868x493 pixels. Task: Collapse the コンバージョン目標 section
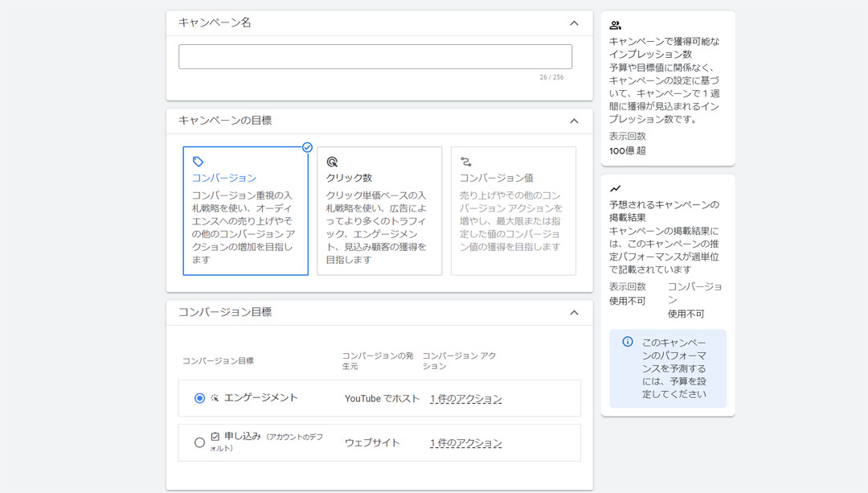[574, 313]
